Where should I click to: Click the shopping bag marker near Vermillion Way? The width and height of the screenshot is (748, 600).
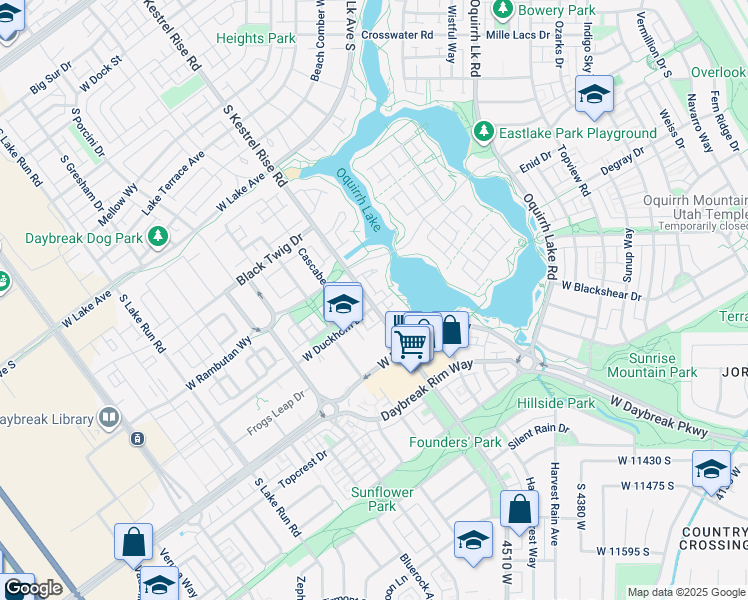[x=134, y=544]
